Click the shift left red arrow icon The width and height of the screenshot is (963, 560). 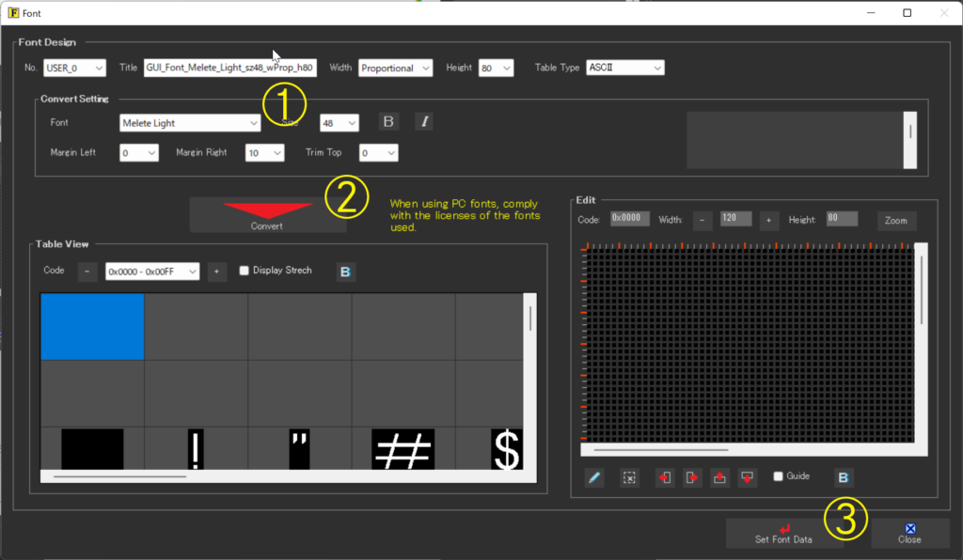click(x=664, y=477)
